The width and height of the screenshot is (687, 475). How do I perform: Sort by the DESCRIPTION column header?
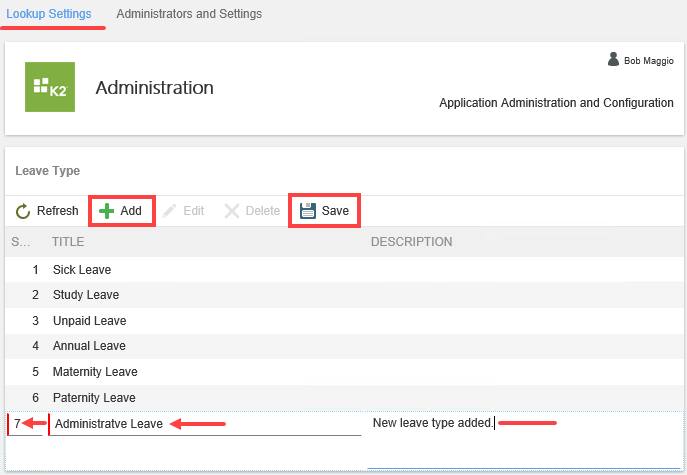pyautogui.click(x=411, y=242)
